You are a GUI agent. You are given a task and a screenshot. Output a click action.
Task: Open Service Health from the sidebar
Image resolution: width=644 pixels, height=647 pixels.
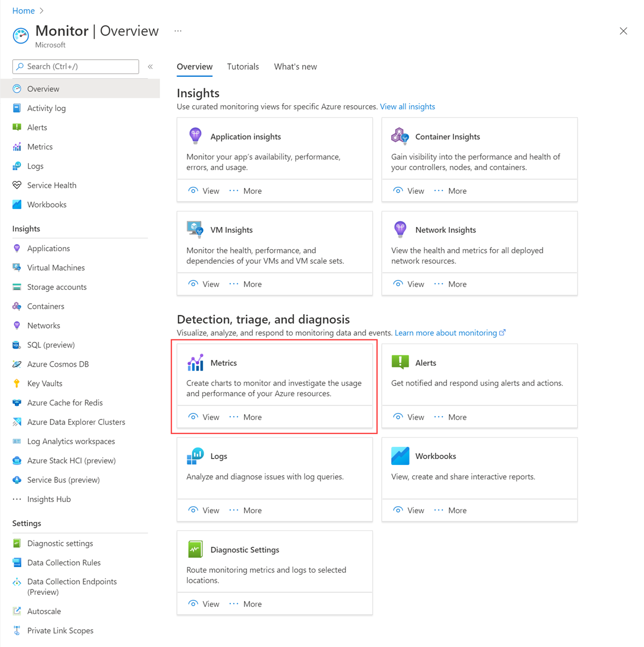coord(51,185)
